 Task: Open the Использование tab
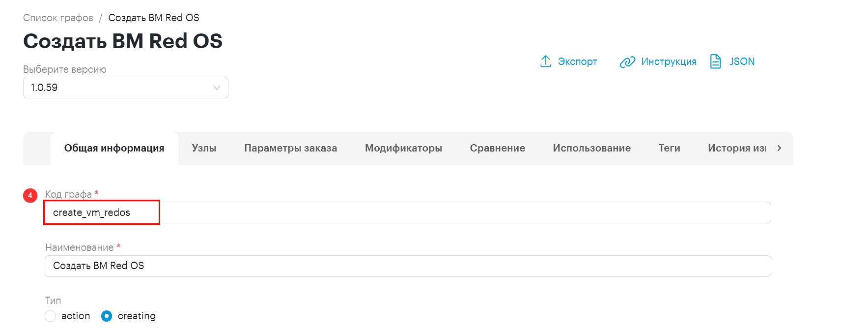pyautogui.click(x=592, y=148)
